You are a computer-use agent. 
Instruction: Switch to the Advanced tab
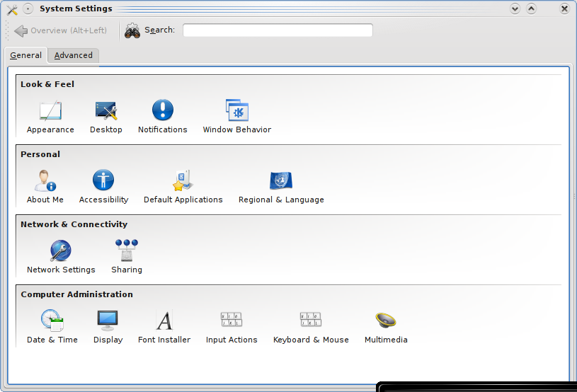pyautogui.click(x=73, y=55)
